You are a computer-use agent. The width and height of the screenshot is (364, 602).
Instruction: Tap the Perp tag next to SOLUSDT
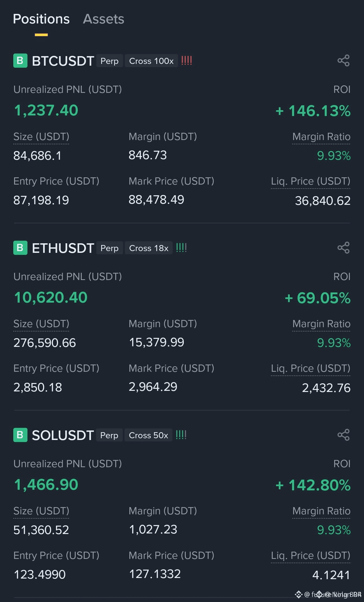109,435
